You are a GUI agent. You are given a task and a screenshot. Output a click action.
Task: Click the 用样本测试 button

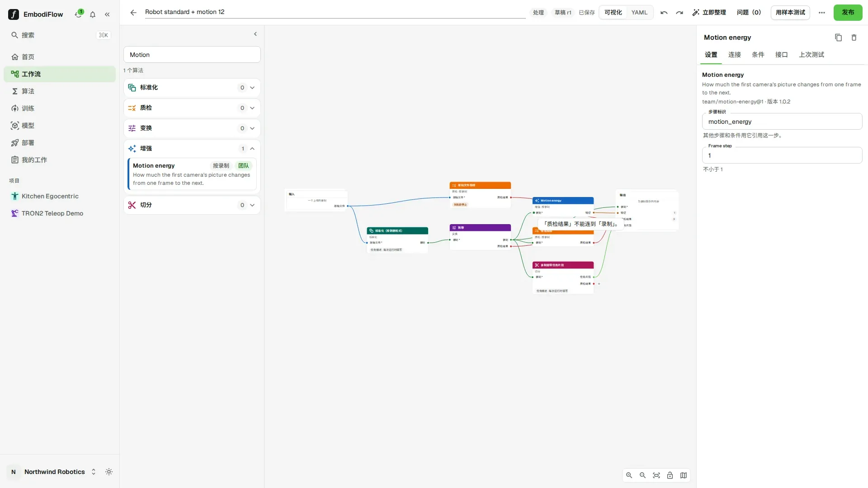click(x=790, y=13)
